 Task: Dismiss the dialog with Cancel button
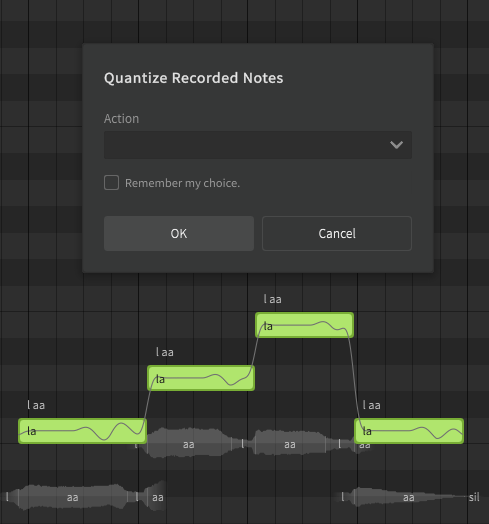coord(337,233)
